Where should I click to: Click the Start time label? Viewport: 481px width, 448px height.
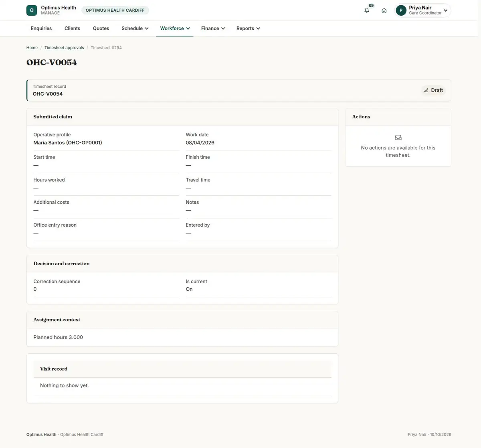click(44, 157)
